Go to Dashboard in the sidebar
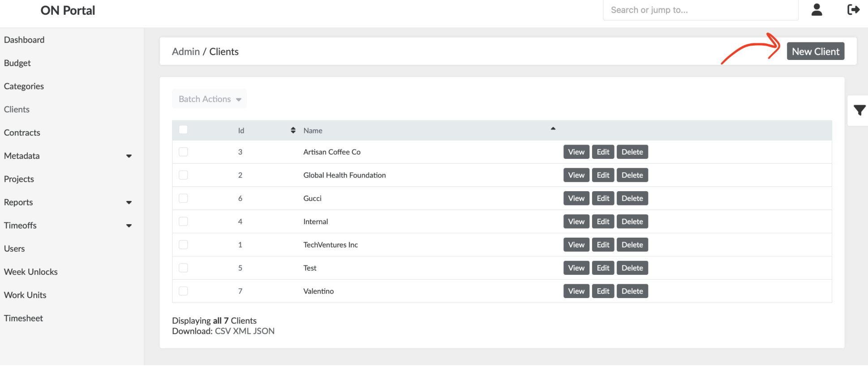Image resolution: width=868 pixels, height=367 pixels. pos(24,40)
